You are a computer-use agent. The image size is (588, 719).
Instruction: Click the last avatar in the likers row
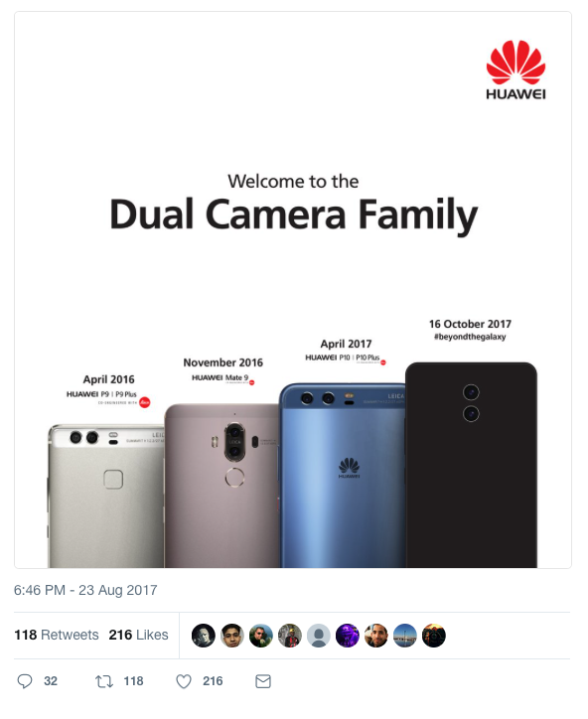pos(434,636)
